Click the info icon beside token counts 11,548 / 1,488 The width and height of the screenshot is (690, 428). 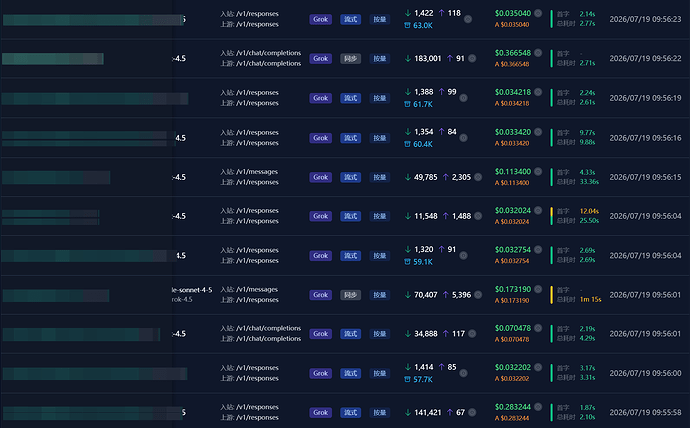point(478,216)
